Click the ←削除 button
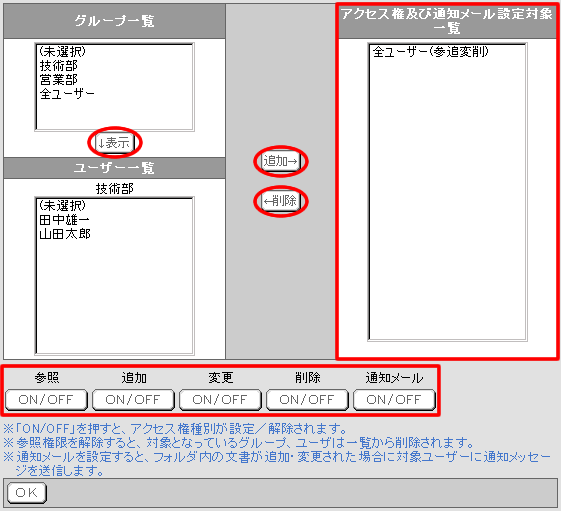This screenshot has width=561, height=511. 280,201
